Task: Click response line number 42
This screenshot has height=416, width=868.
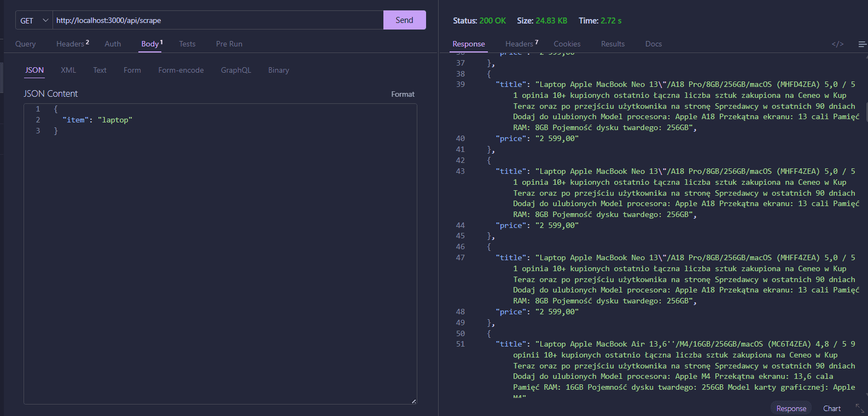Action: pyautogui.click(x=461, y=160)
